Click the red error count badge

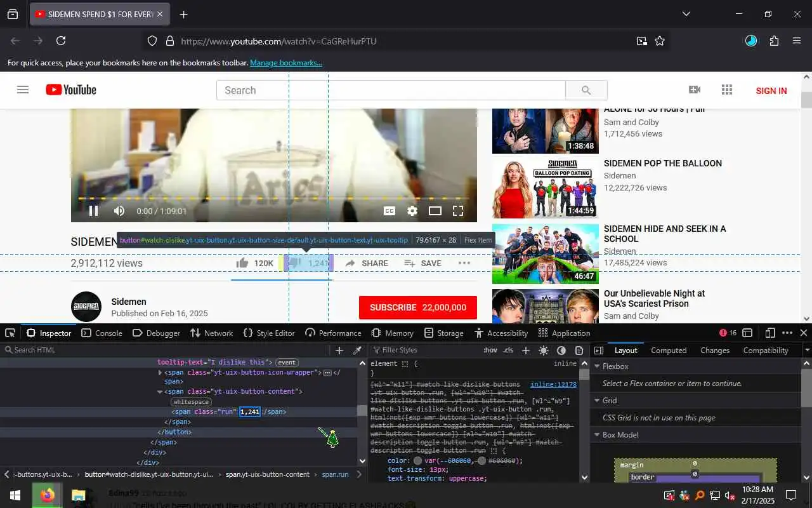point(728,333)
